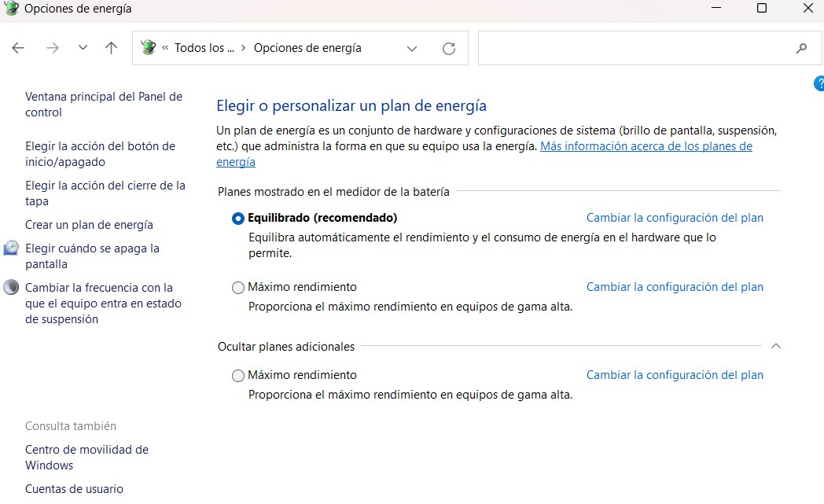Collapse Ocultar planes adicionales section
This screenshot has width=824, height=504.
pos(775,346)
